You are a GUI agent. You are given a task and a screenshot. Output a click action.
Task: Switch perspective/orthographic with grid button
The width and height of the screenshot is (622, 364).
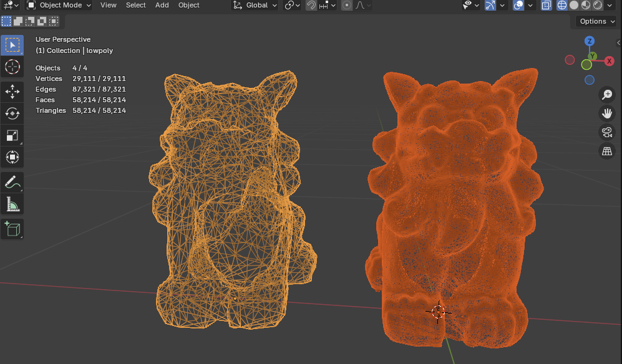click(607, 151)
